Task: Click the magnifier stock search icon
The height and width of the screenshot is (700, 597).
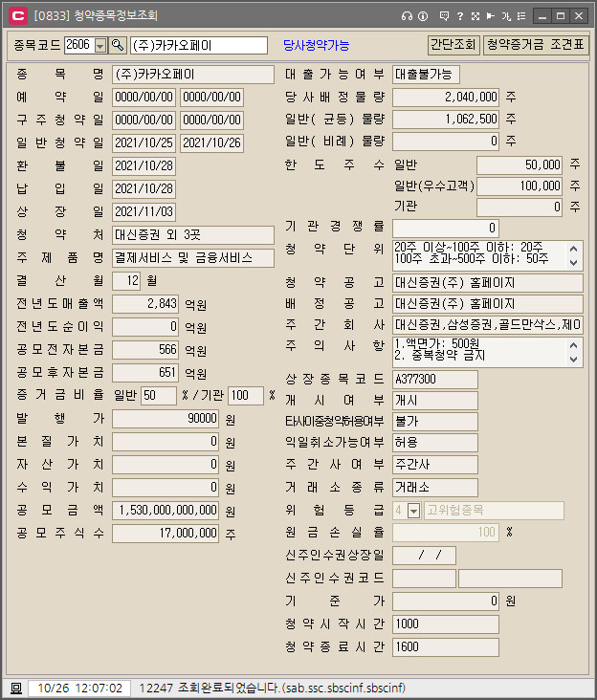Action: click(118, 45)
